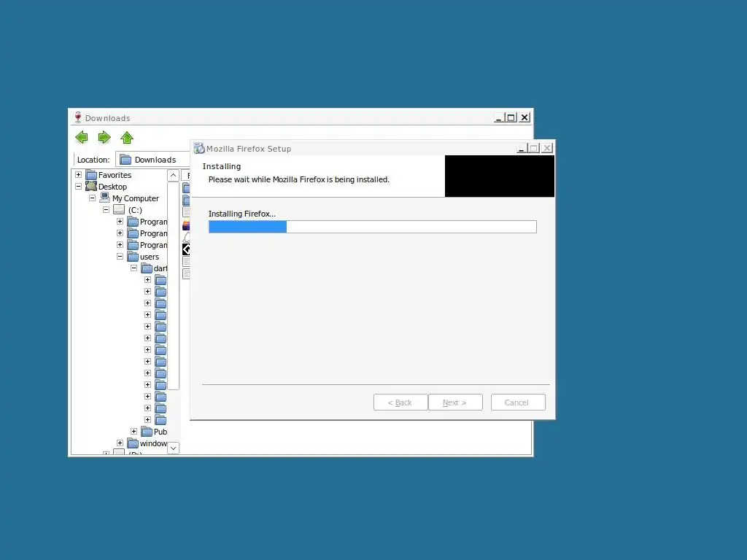Click the Next > button in Firefox Setup
The image size is (747, 560).
[455, 402]
